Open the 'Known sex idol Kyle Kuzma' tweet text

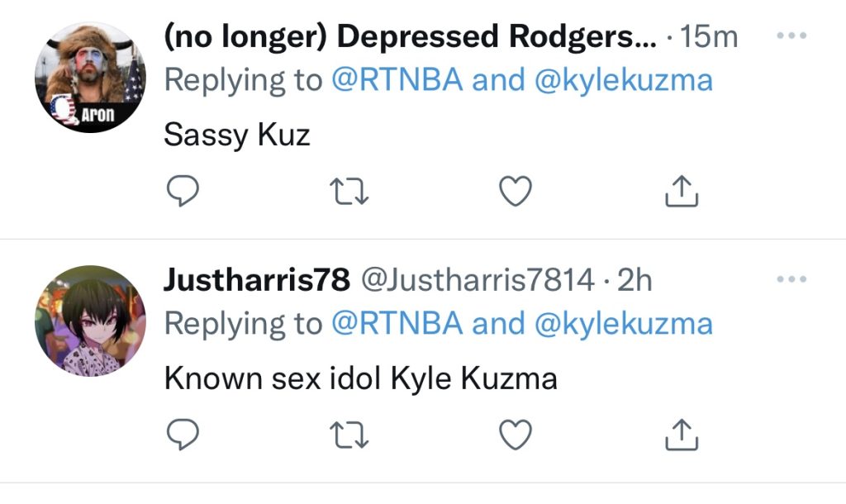360,378
